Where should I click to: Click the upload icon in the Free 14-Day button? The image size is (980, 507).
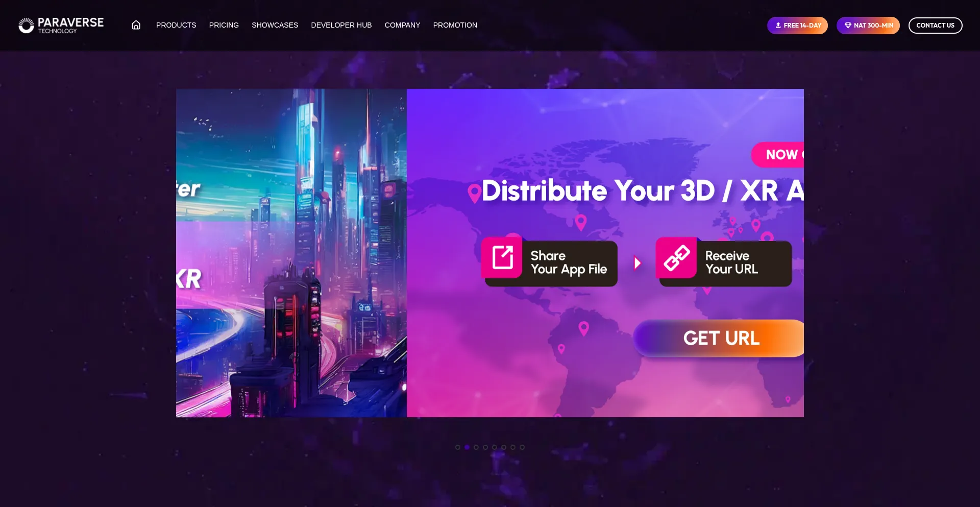pos(778,26)
